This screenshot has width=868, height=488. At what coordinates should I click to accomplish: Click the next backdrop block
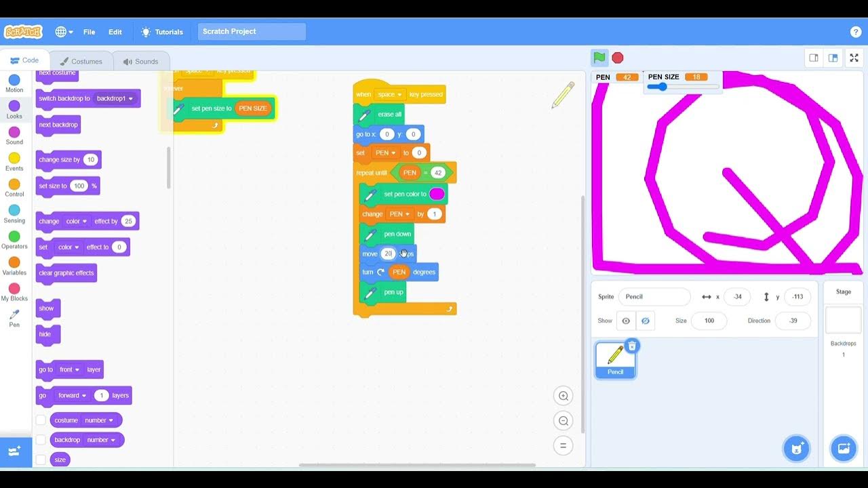pyautogui.click(x=58, y=125)
